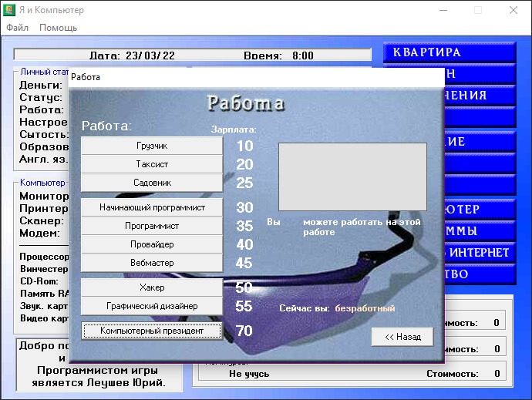Select the Садовник job button
The height and width of the screenshot is (400, 532).
point(152,183)
